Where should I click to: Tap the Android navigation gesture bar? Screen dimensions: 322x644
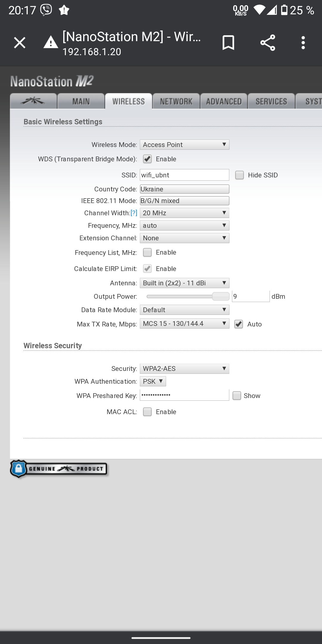pyautogui.click(x=161, y=638)
